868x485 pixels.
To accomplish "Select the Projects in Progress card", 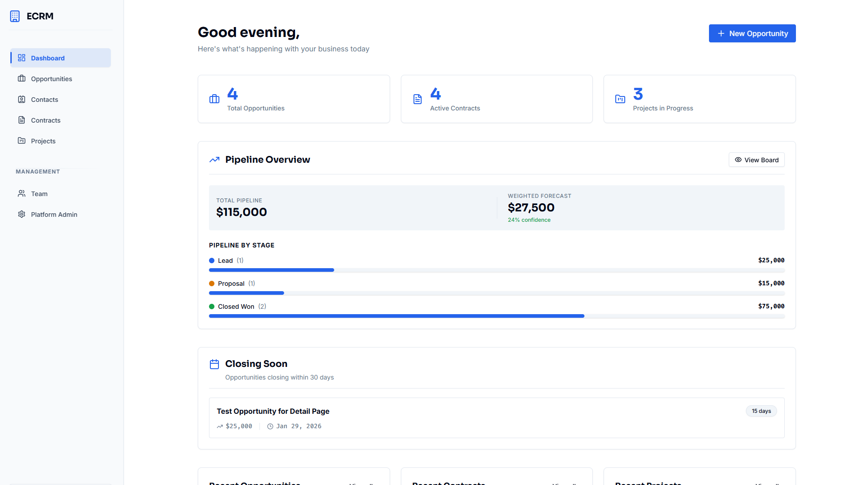I will [x=699, y=99].
